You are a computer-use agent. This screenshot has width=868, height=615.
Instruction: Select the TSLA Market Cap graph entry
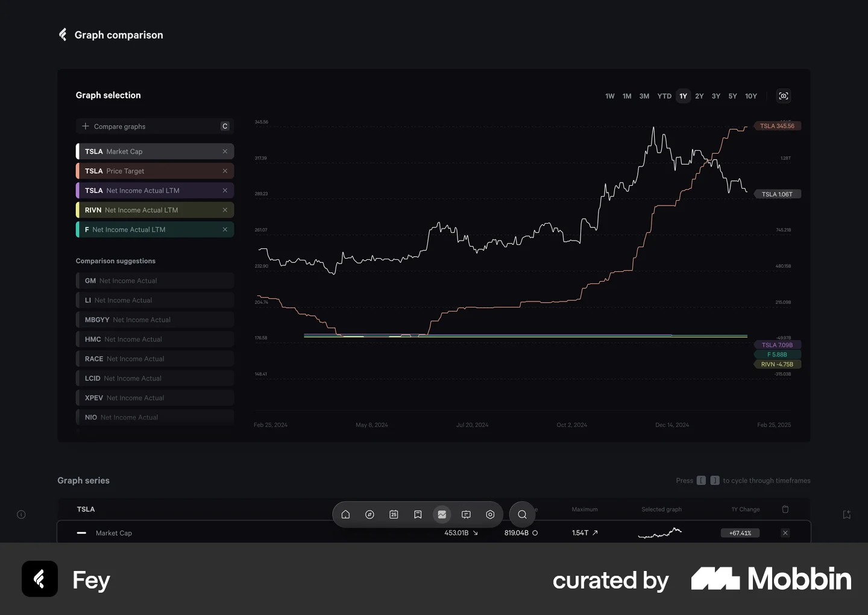point(155,151)
